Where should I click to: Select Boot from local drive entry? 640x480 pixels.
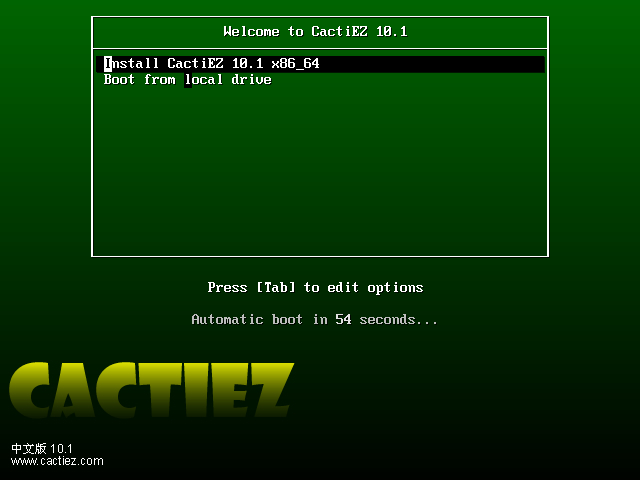(x=187, y=80)
